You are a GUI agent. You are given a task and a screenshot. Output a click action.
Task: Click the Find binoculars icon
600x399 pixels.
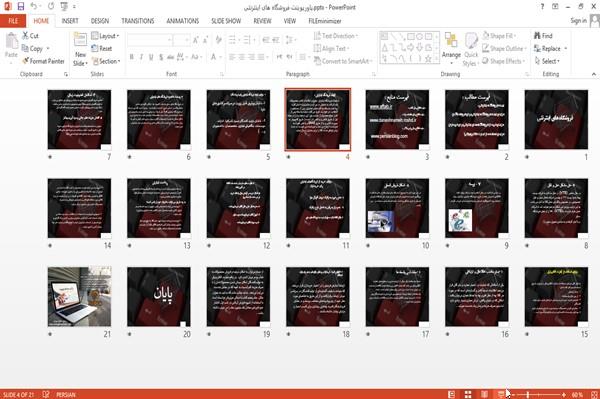click(537, 36)
